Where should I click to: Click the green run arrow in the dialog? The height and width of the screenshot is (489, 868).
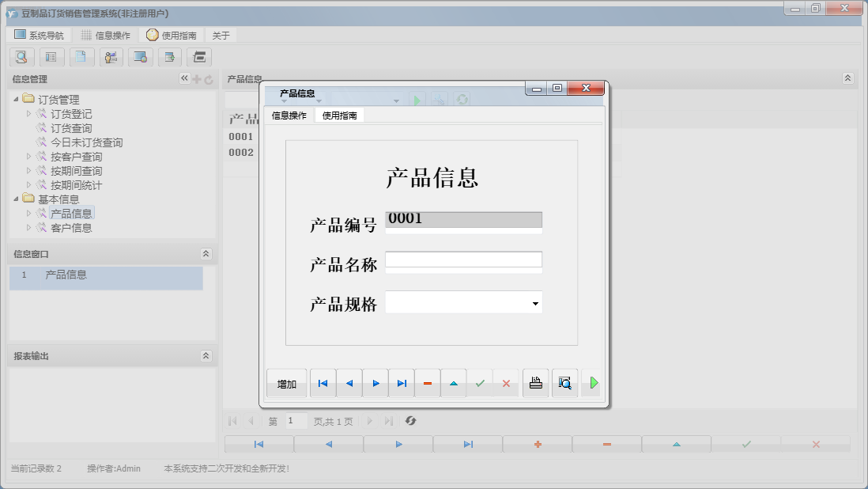(x=593, y=382)
